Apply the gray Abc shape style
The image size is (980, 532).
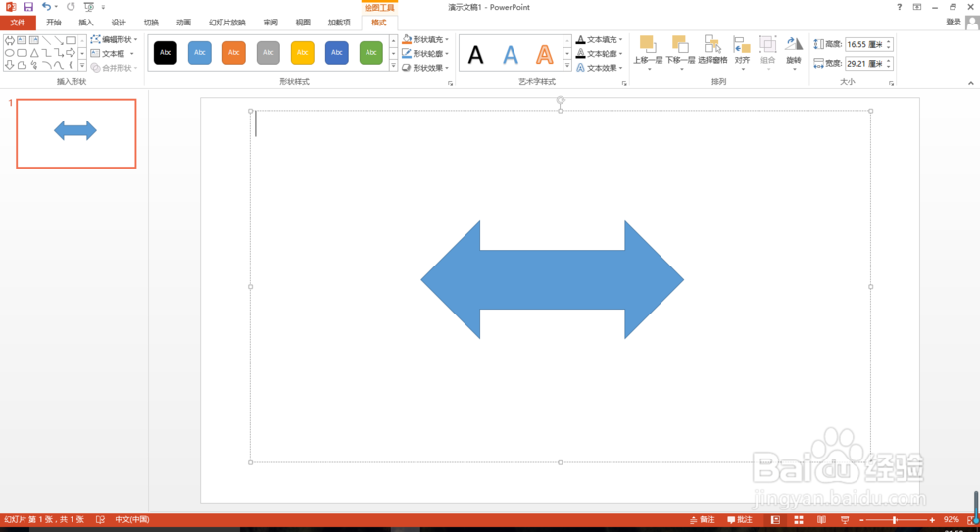point(269,53)
